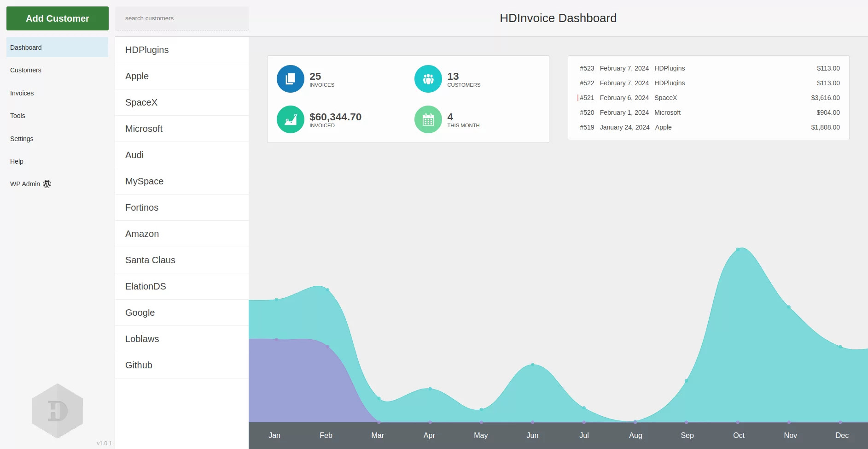Click the green invoiced total chart icon
The image size is (868, 449).
coord(290,119)
